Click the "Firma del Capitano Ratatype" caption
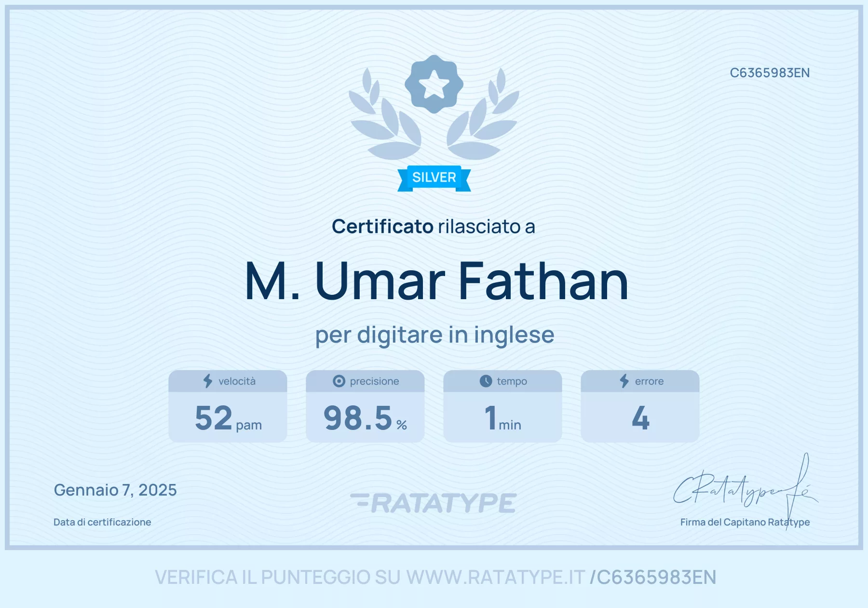 (x=745, y=522)
